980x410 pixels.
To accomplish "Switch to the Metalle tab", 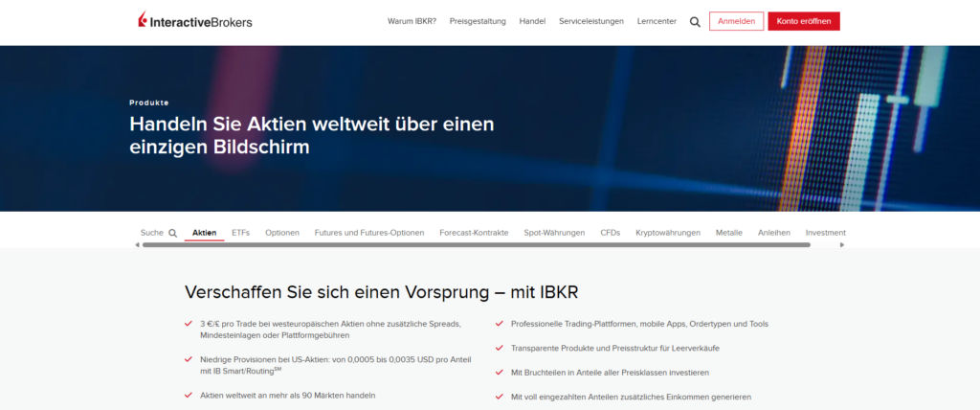I will point(728,233).
